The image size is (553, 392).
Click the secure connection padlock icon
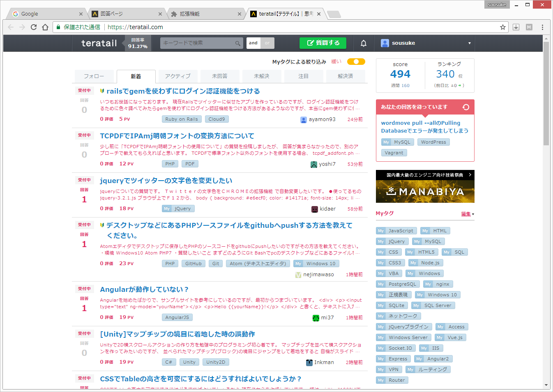click(58, 27)
